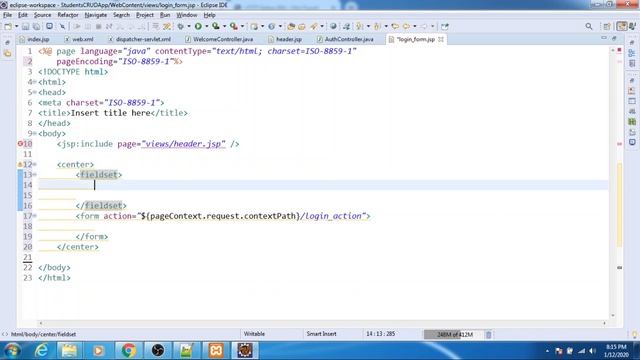
Task: Click the Run External Tools icon
Action: point(233,27)
